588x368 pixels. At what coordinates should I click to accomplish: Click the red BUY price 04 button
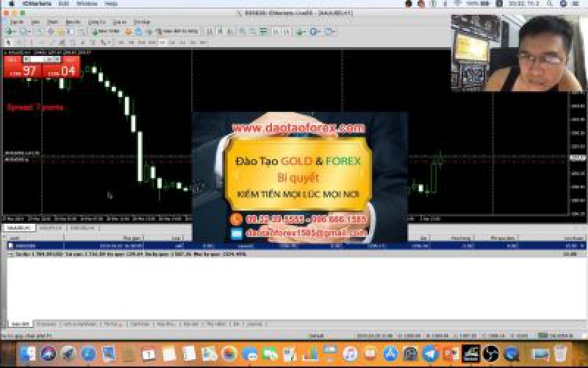point(61,71)
